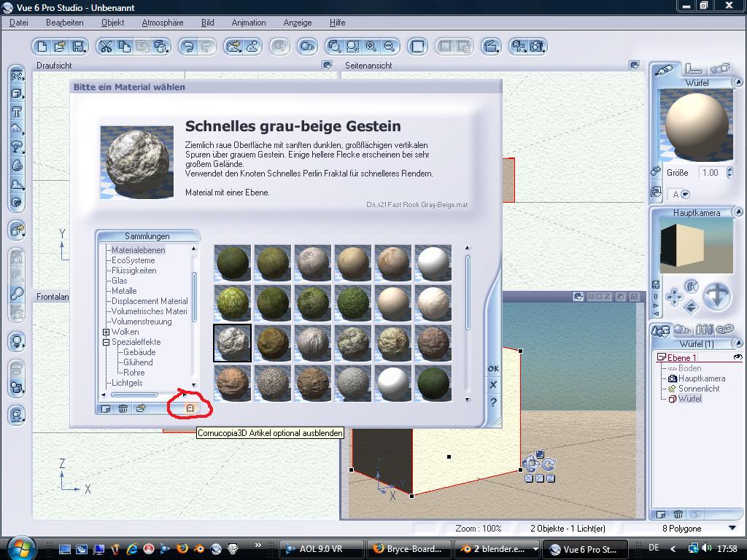Viewport: 747px width, 560px height.
Task: Click the folder icon under Sammlungen list
Action: [x=141, y=408]
